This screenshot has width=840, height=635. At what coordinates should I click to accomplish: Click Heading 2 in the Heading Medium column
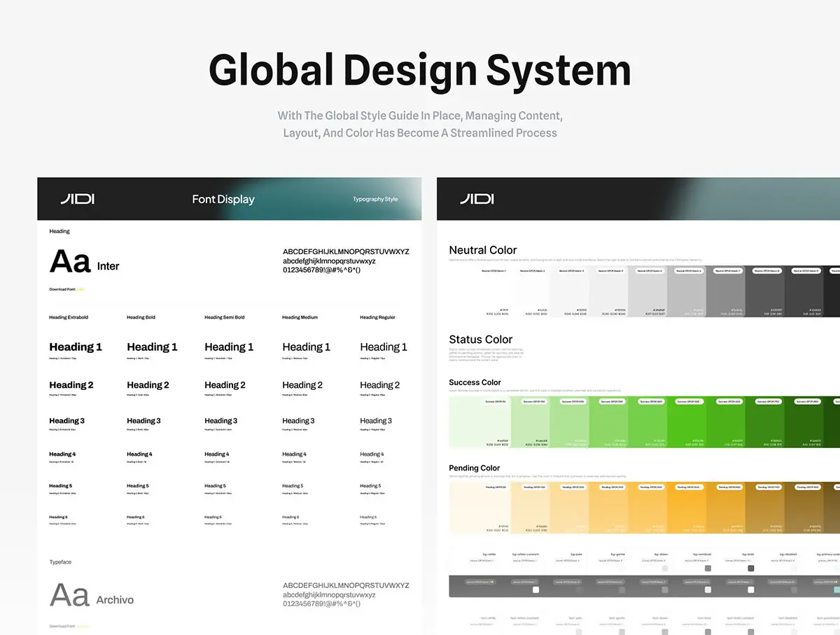point(302,385)
